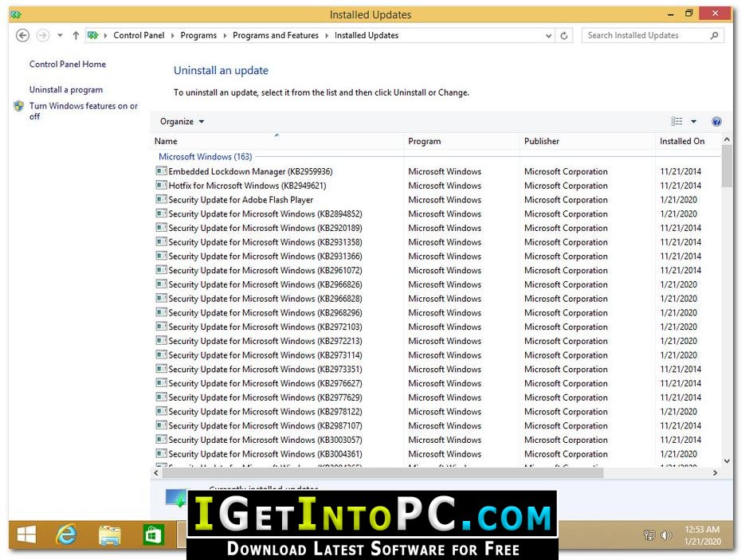Select Security Update KB2978122 row

pyautogui.click(x=435, y=412)
